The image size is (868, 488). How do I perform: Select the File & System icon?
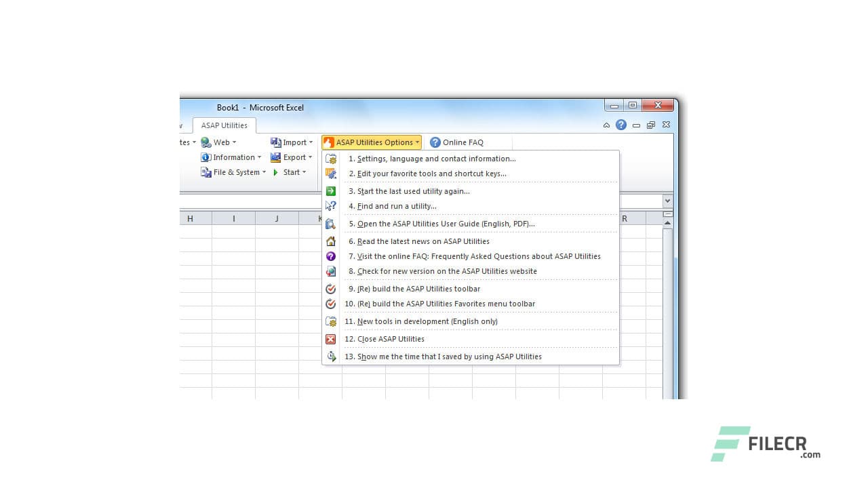tap(205, 172)
